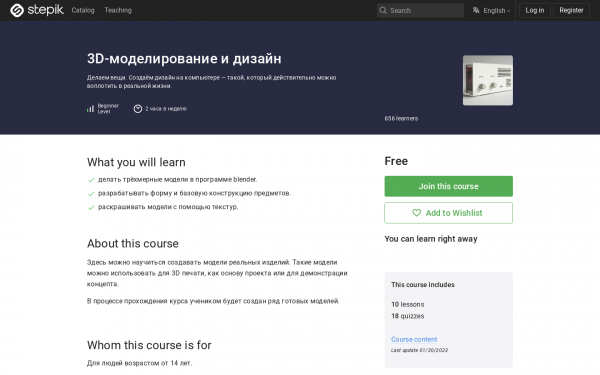Click the Stepik logo

[x=37, y=10]
